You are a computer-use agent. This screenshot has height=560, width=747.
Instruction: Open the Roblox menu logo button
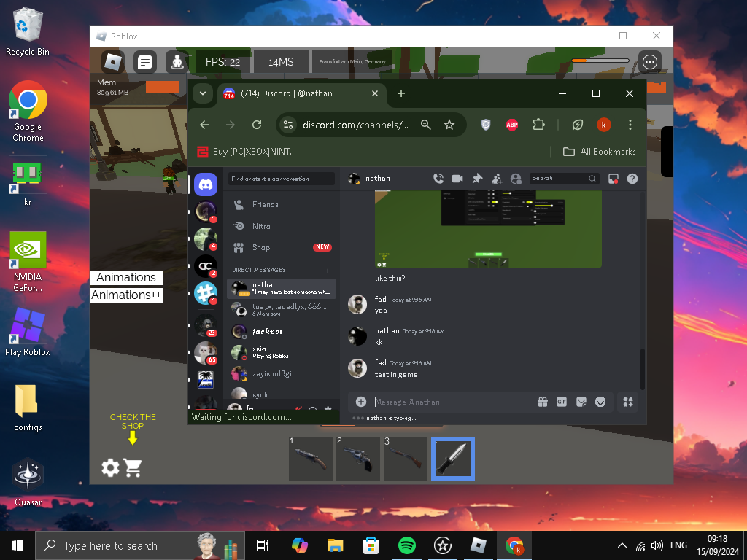113,62
